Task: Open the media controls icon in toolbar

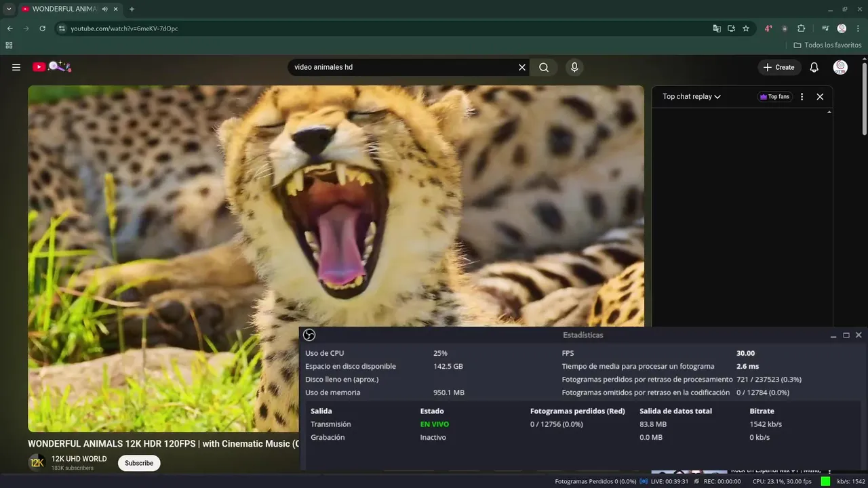Action: [x=825, y=28]
